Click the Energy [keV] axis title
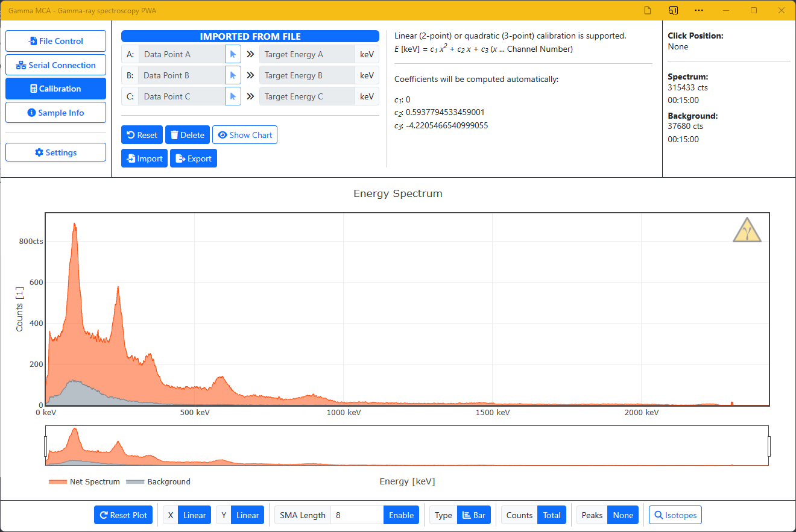This screenshot has width=796, height=532. (407, 481)
